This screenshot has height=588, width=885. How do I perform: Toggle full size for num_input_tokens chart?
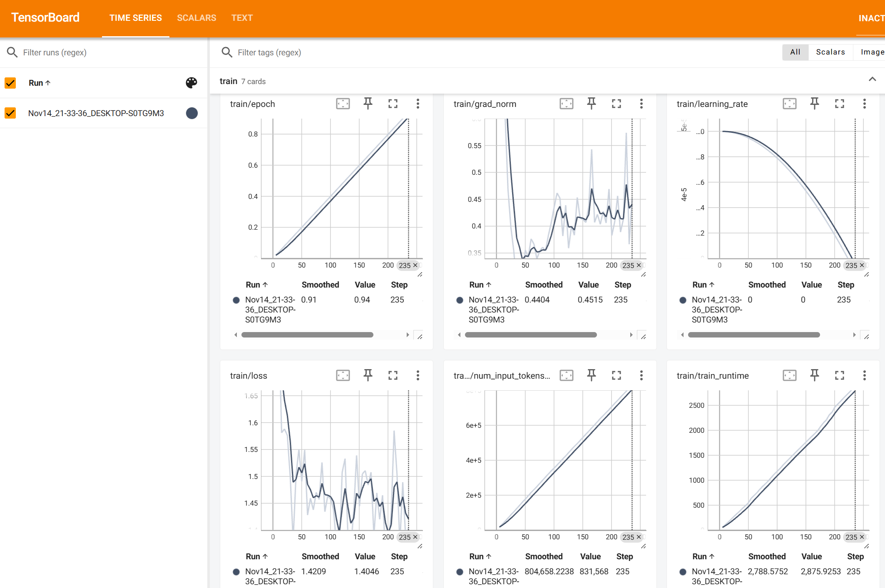(616, 375)
